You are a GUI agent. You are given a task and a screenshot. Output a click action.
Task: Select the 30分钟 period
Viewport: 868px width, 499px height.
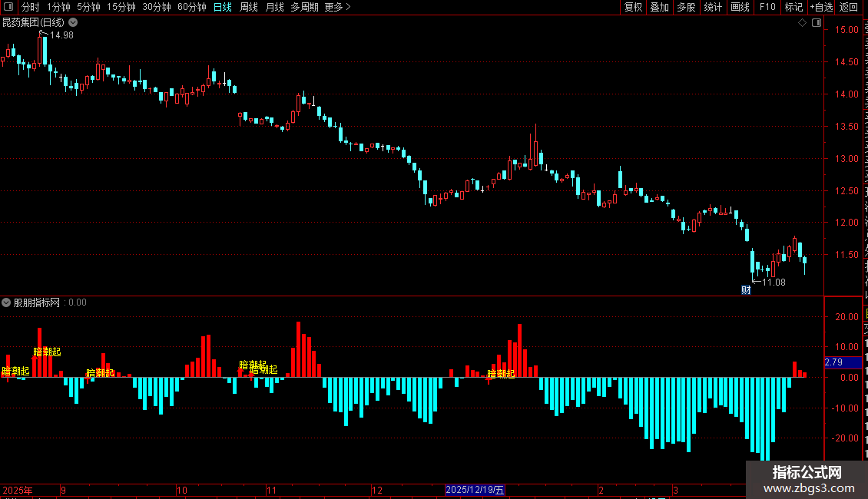tap(156, 7)
